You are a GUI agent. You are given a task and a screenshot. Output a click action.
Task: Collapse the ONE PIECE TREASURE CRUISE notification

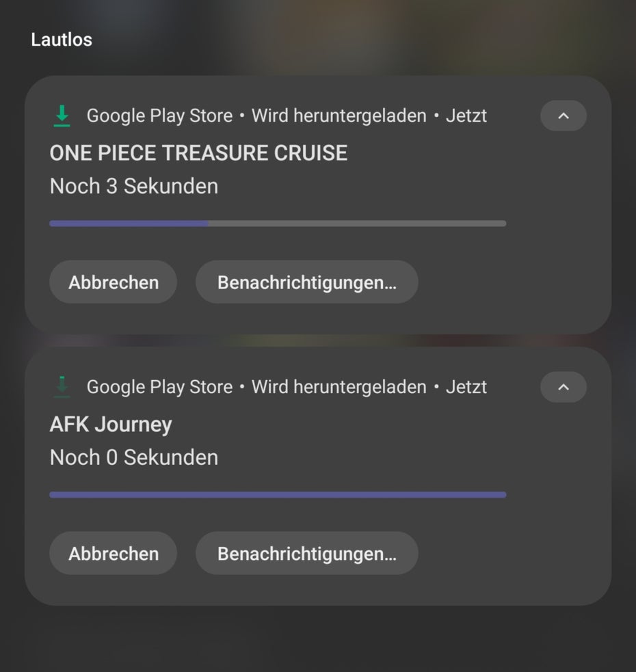(563, 116)
